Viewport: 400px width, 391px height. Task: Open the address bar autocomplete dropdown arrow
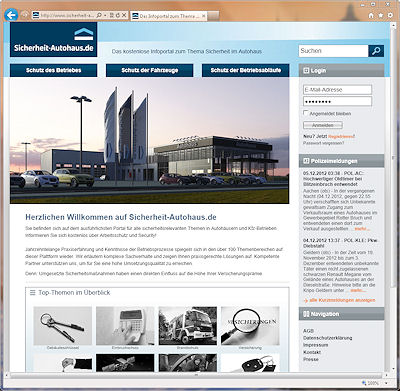click(105, 15)
